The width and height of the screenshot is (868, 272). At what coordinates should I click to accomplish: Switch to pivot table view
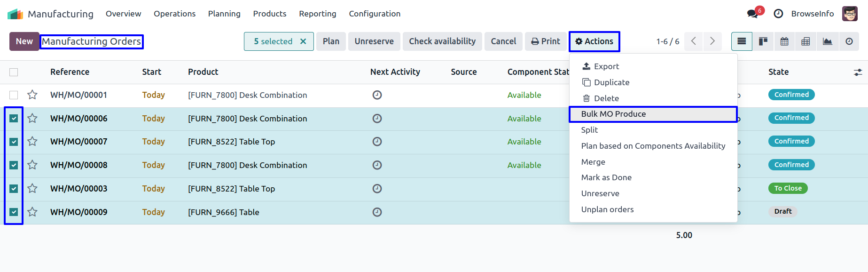click(x=805, y=41)
